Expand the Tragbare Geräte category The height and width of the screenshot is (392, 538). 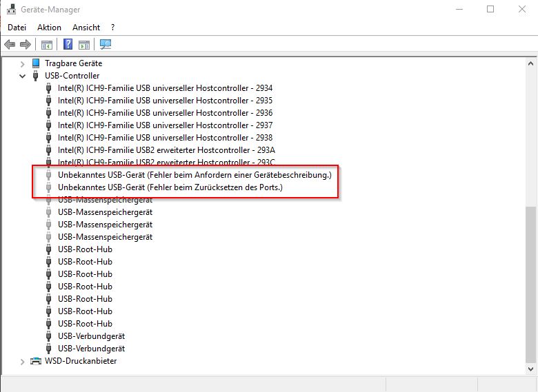point(23,63)
